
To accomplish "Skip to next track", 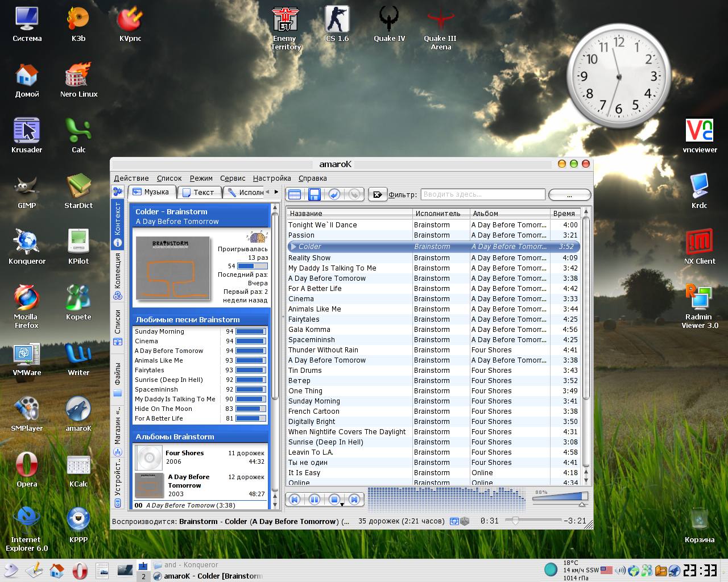I will click(354, 500).
